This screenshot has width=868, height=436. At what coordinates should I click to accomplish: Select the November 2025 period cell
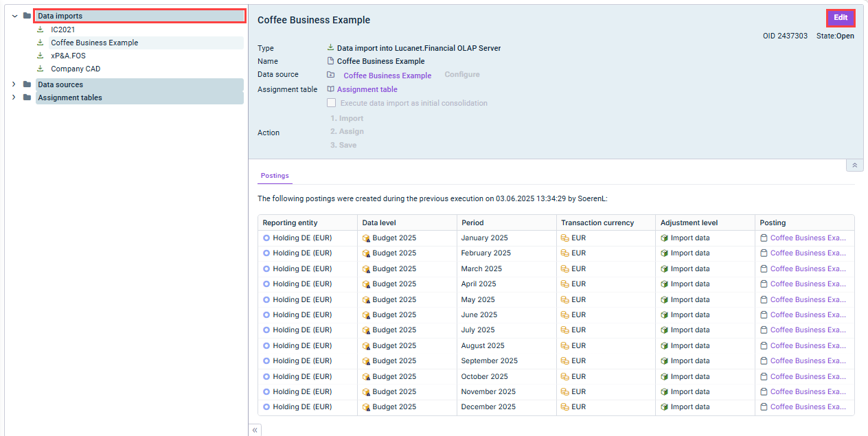pyautogui.click(x=507, y=391)
